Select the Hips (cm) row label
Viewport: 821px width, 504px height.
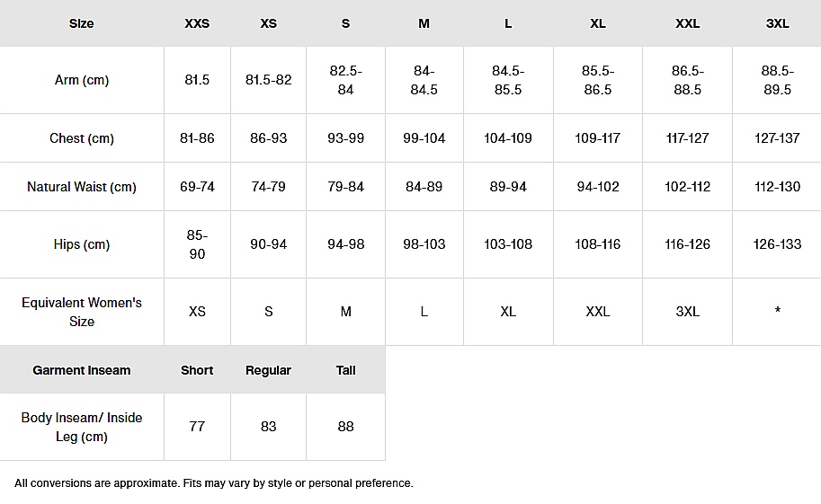pos(82,244)
